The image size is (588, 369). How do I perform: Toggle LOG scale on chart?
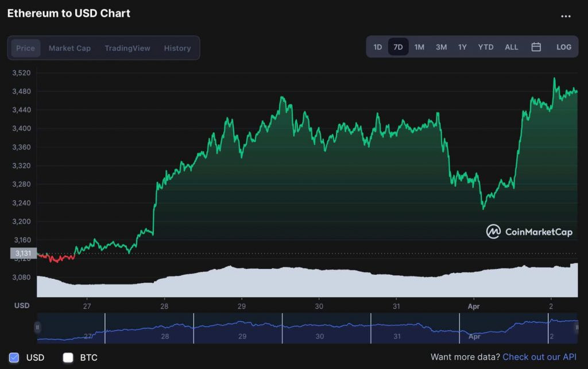click(564, 47)
